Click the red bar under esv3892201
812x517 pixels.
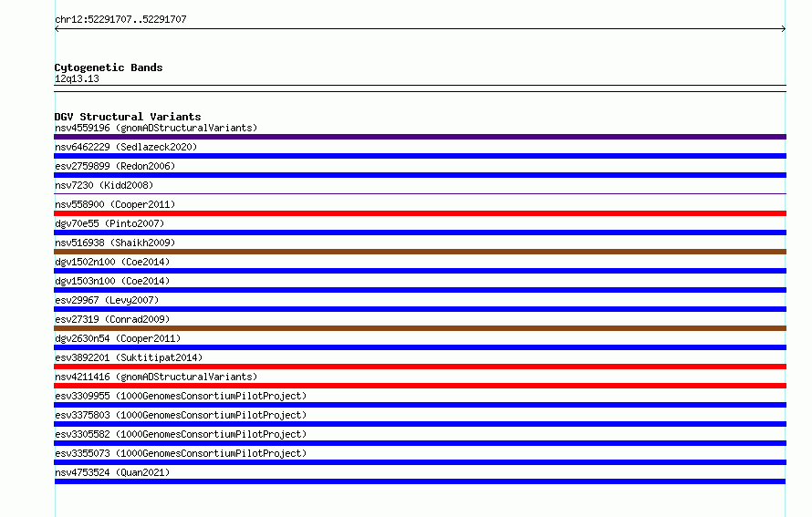tap(420, 367)
